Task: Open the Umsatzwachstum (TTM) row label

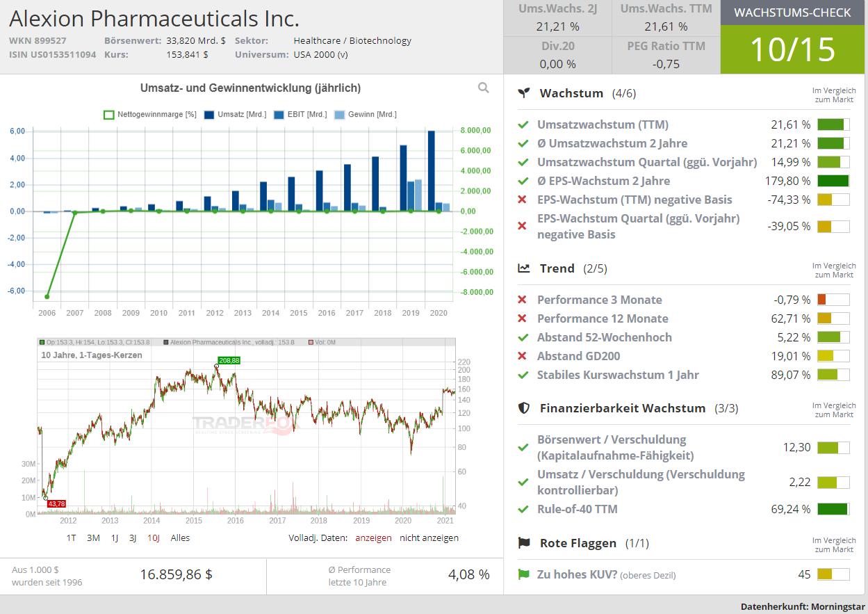Action: (x=603, y=124)
